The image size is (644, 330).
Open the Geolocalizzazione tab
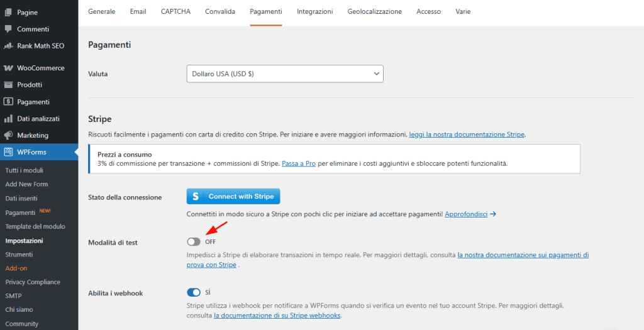(375, 11)
